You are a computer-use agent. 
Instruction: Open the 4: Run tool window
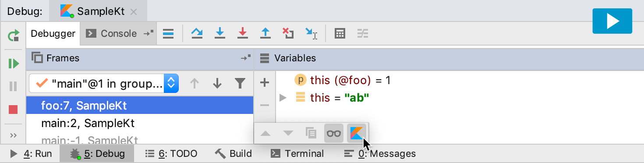click(x=31, y=154)
